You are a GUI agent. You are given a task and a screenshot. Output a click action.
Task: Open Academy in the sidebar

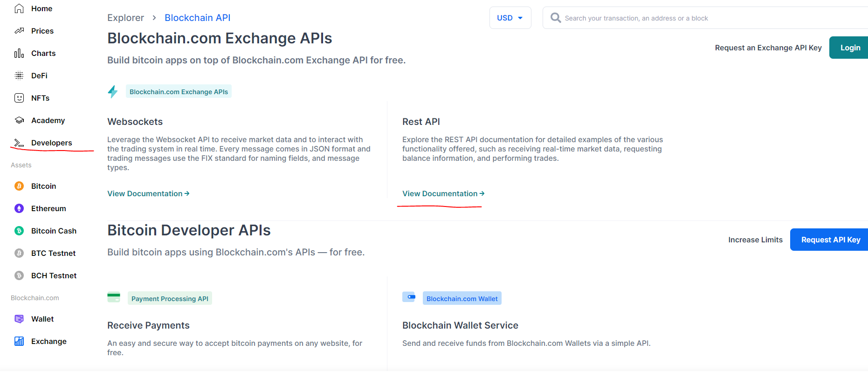coord(48,120)
